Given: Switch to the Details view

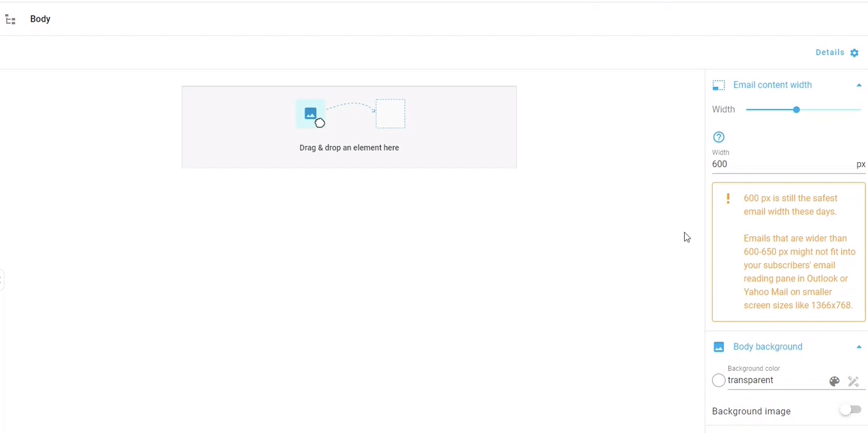Looking at the screenshot, I should (x=830, y=52).
